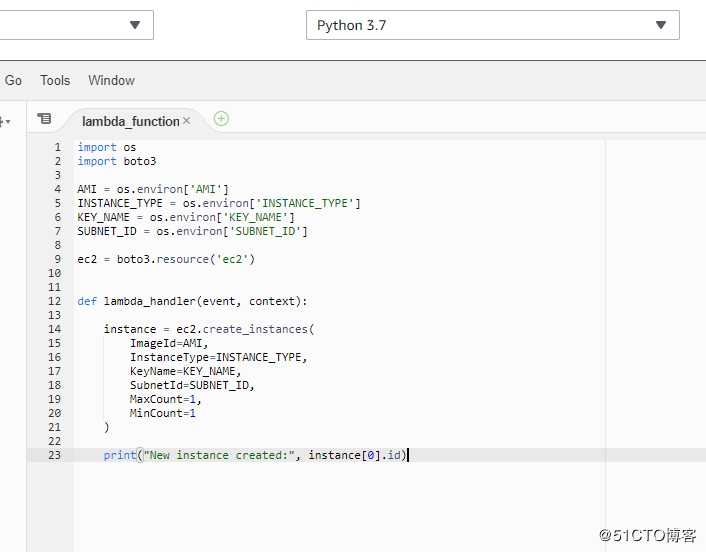Click the 'import os' line
706x552 pixels.
[106, 147]
